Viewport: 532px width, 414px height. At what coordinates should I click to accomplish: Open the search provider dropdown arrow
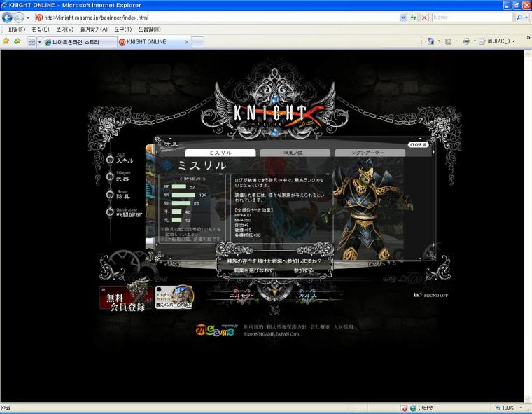click(x=526, y=18)
